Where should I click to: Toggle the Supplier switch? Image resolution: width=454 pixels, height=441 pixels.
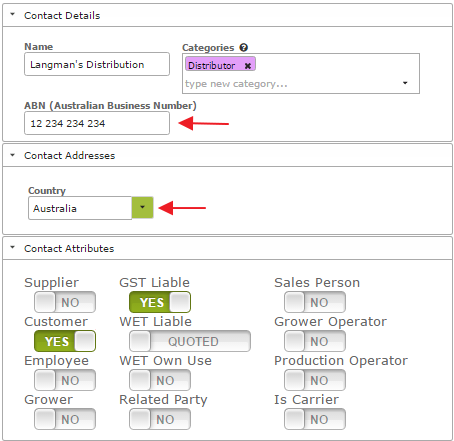pyautogui.click(x=65, y=302)
